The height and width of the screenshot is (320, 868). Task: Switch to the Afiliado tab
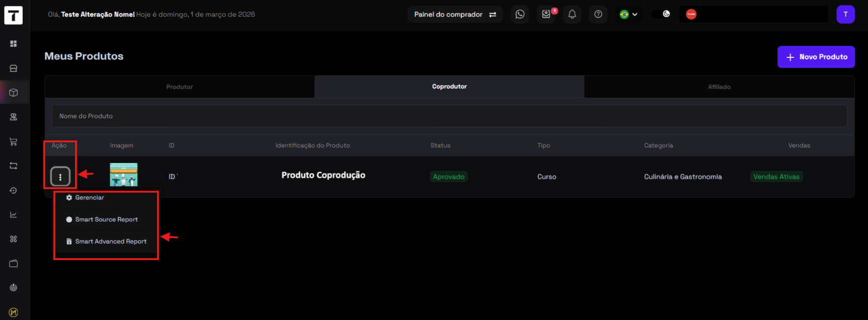719,87
